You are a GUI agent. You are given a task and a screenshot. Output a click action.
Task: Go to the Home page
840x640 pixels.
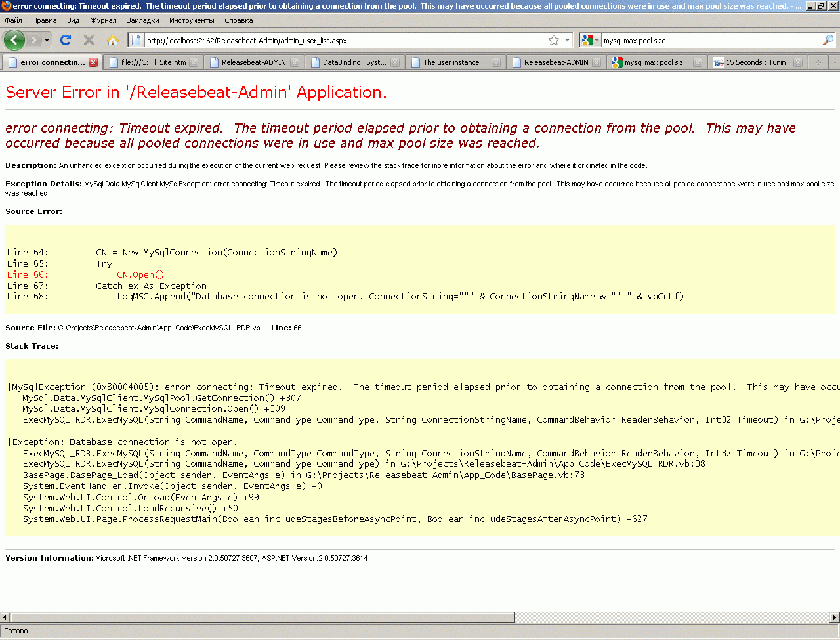click(113, 40)
